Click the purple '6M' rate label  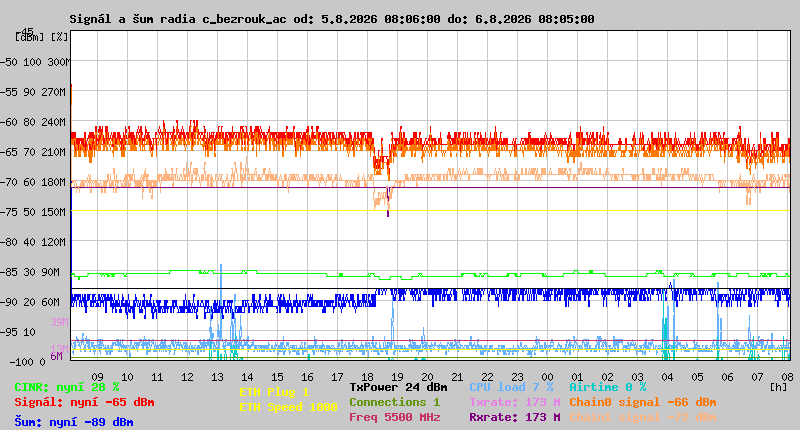(56, 356)
